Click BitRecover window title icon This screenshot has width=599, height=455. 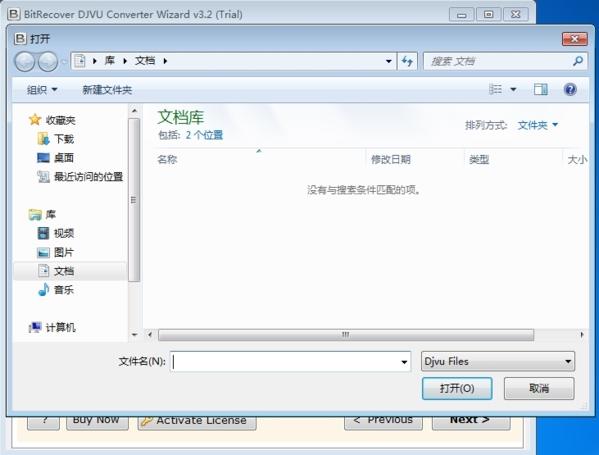click(14, 14)
